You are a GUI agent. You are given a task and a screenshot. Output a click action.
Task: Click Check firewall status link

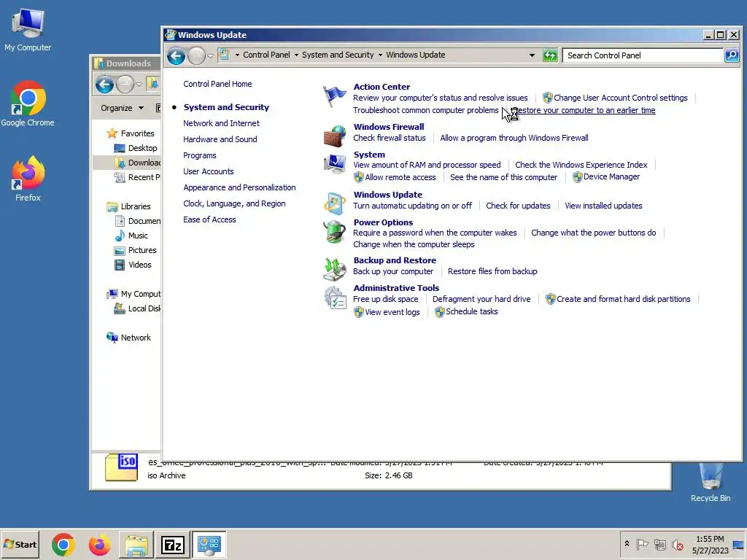pos(390,138)
